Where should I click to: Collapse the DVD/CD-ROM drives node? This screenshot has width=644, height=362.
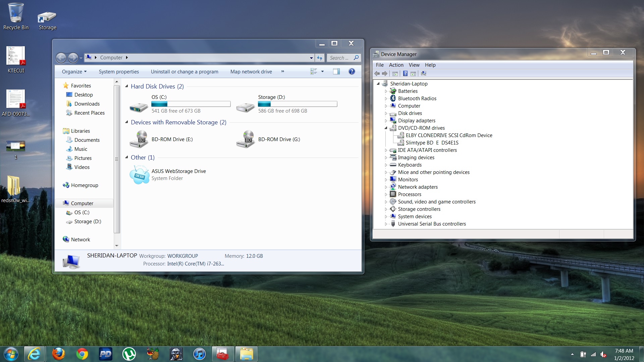point(386,128)
